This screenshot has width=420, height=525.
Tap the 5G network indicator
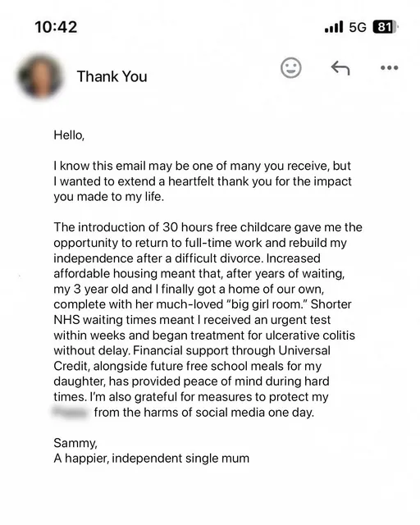pyautogui.click(x=358, y=27)
